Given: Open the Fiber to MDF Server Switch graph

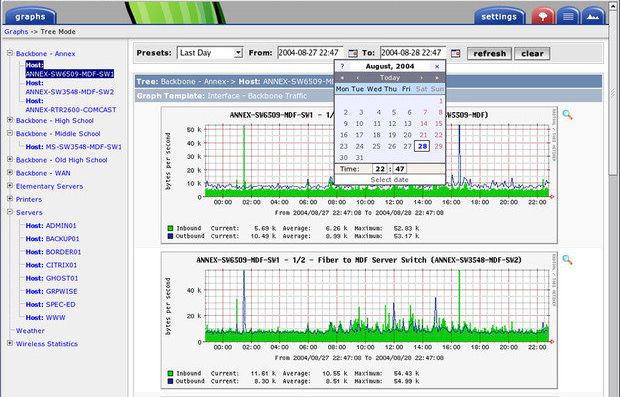Looking at the screenshot, I should pyautogui.click(x=359, y=321).
